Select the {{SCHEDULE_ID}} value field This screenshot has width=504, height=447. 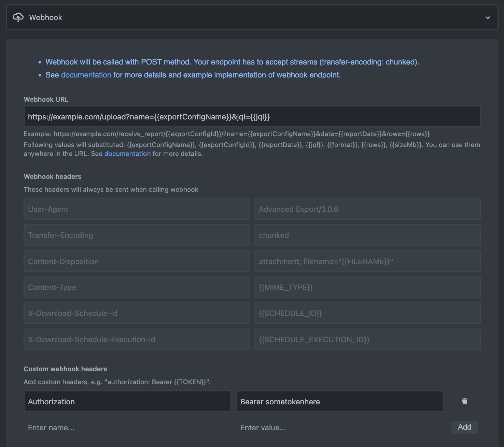coord(368,313)
